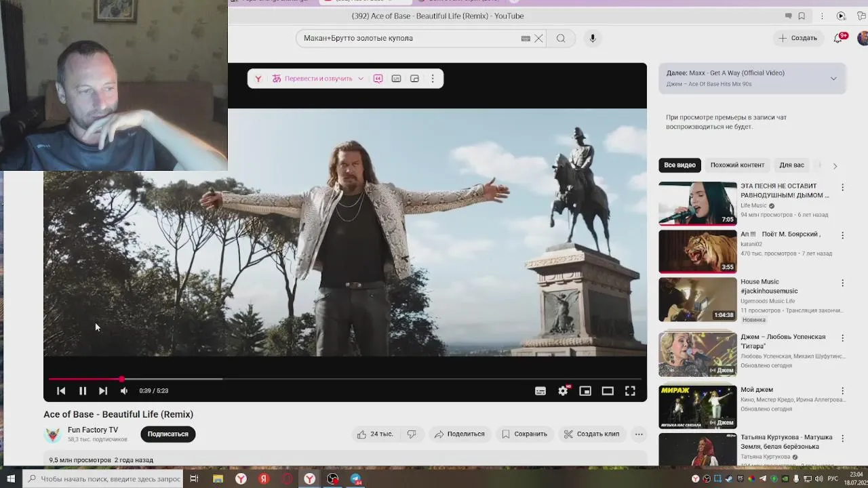The image size is (868, 488).
Task: Open options for Любовь Успенская mix
Action: (x=842, y=338)
